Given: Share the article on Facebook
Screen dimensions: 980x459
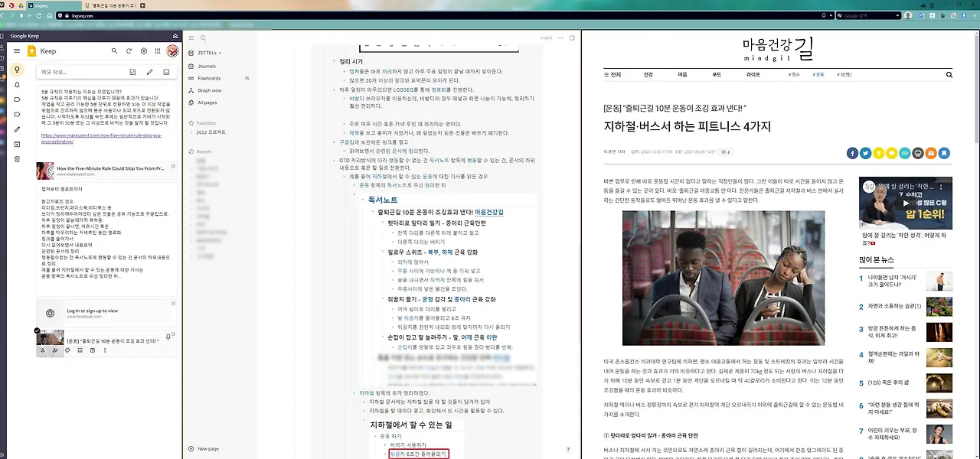Looking at the screenshot, I should coord(852,153).
